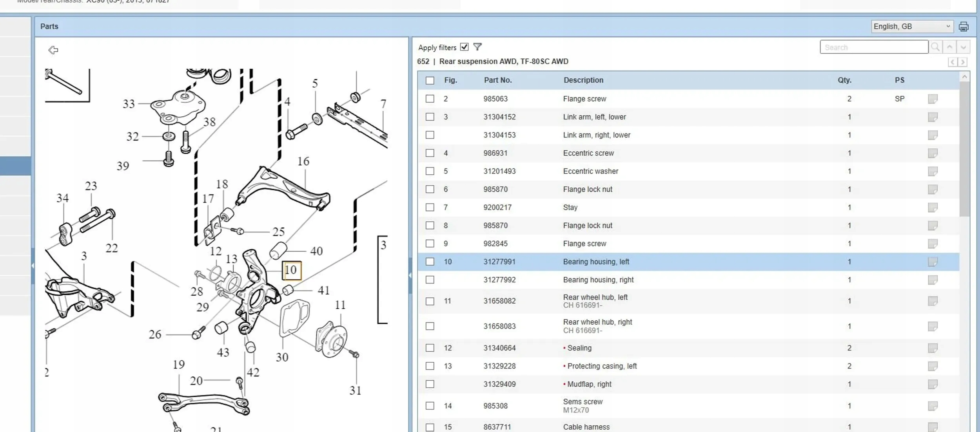Tick the select-all checkbox in header
Image resolution: width=980 pixels, height=432 pixels.
(430, 80)
